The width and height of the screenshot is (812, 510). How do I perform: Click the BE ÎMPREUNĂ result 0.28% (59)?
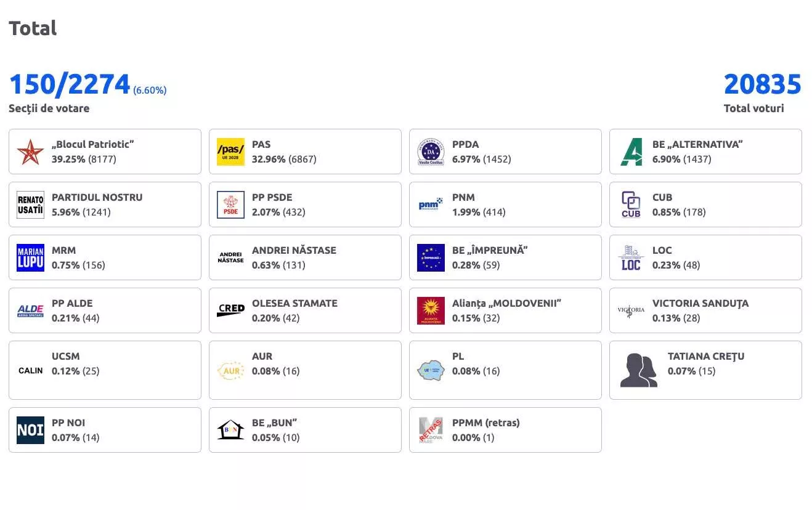pyautogui.click(x=476, y=265)
